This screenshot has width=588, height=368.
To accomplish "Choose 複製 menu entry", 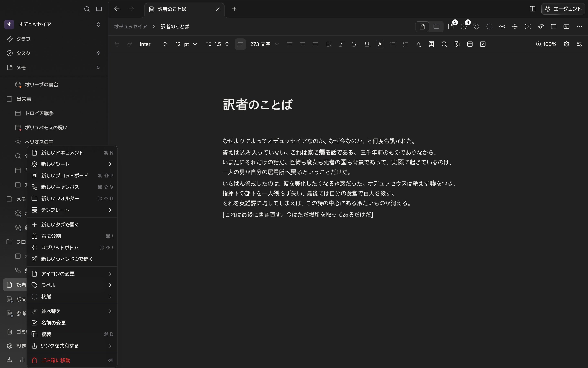I will tap(72, 334).
